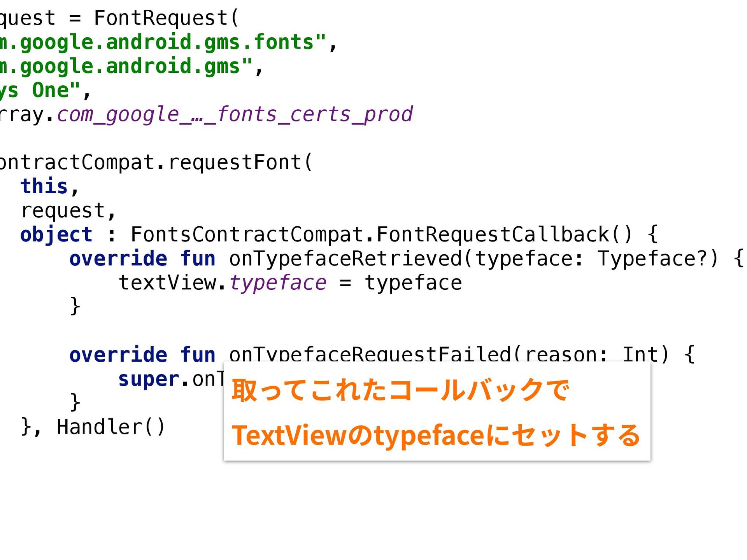Click the second 'override fun' keywords
Screen dimensions: 747x560
tap(142, 355)
